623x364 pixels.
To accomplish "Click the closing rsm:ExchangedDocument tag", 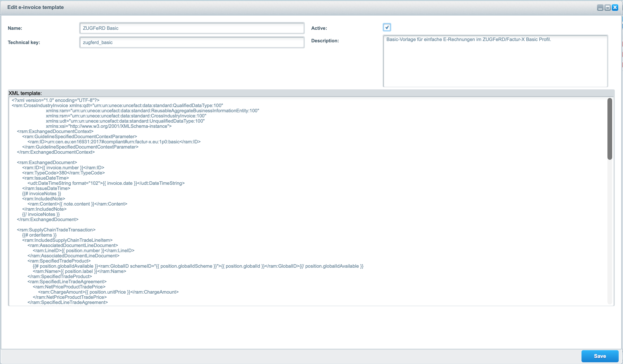I will pyautogui.click(x=48, y=220).
